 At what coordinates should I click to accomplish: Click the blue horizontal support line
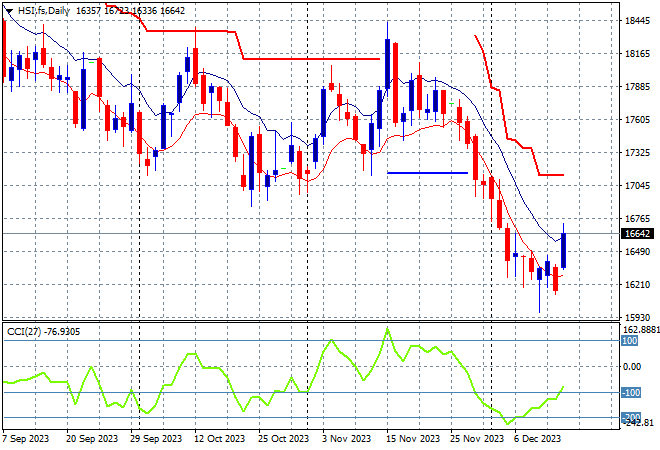click(x=427, y=173)
